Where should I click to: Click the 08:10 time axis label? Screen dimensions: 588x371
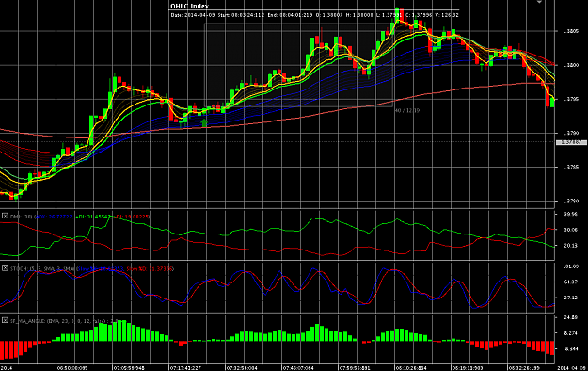(x=411, y=368)
